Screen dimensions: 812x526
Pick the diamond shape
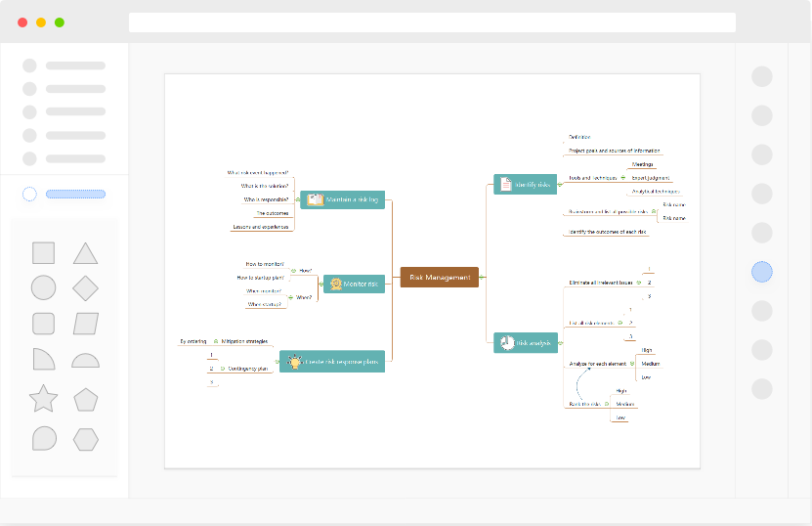pyautogui.click(x=86, y=288)
